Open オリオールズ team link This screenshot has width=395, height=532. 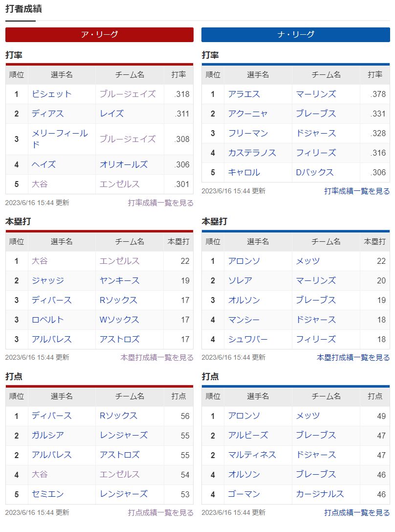(124, 164)
